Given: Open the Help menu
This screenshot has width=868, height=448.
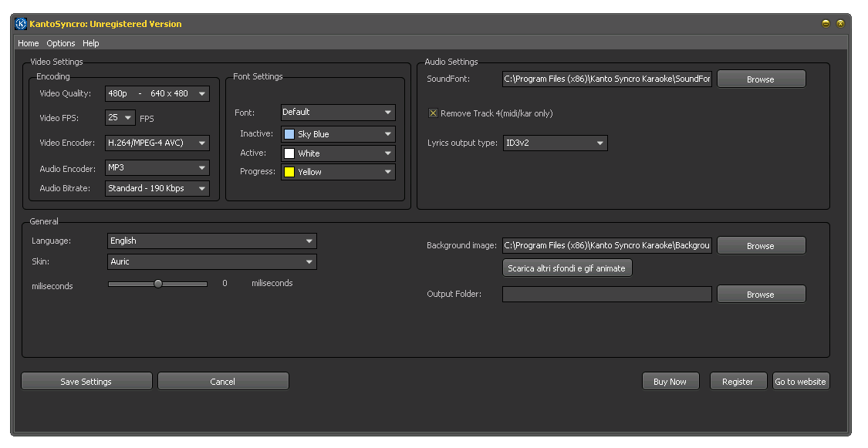Looking at the screenshot, I should pos(91,43).
